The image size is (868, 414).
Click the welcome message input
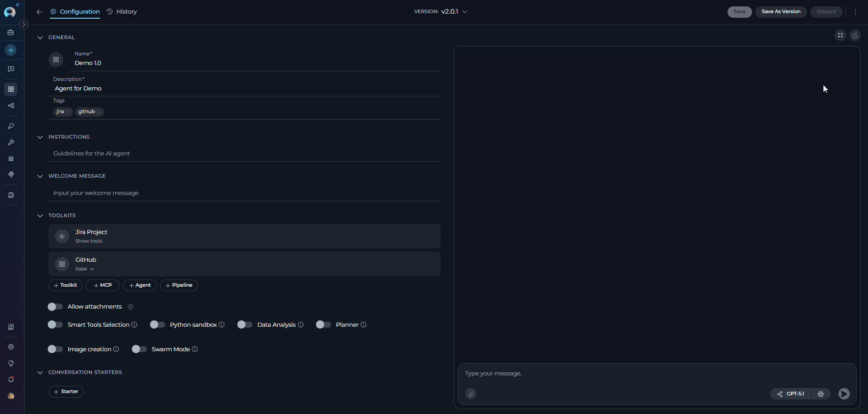(x=245, y=193)
